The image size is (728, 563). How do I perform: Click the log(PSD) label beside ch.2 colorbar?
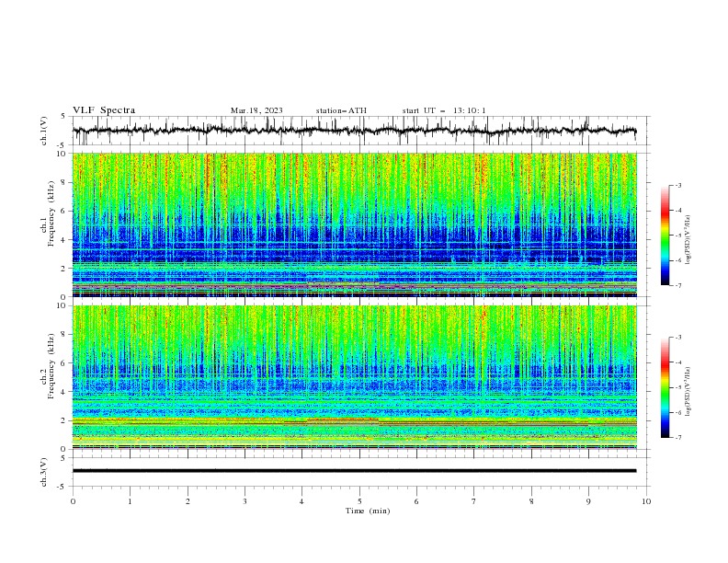click(x=688, y=391)
